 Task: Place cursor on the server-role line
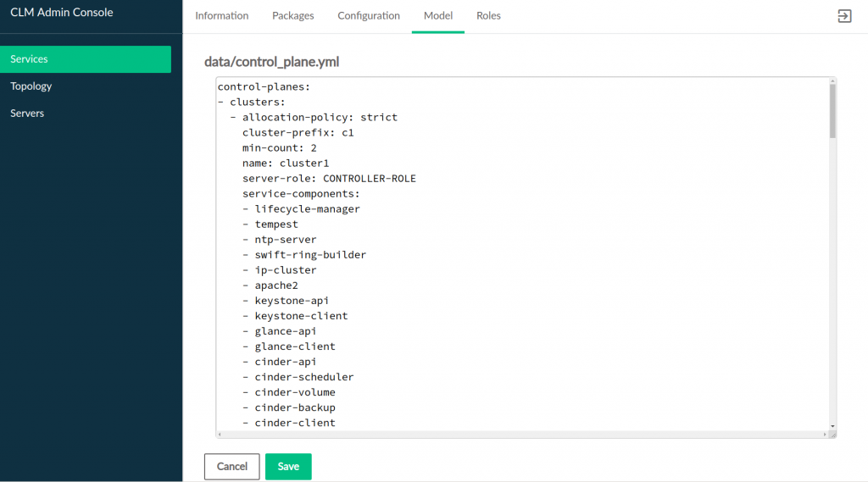point(329,179)
